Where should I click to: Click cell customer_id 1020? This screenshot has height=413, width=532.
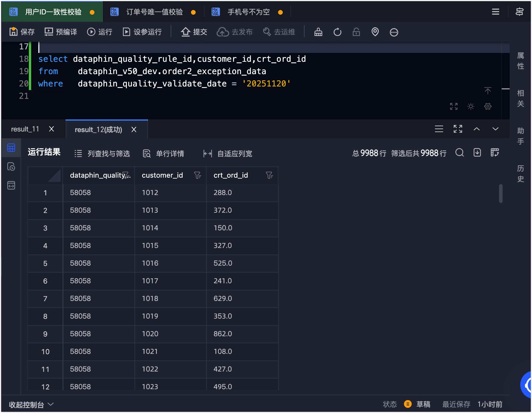tap(171, 334)
